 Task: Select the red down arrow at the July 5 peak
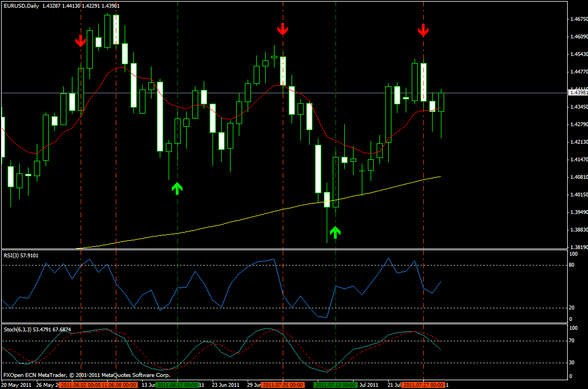point(282,29)
